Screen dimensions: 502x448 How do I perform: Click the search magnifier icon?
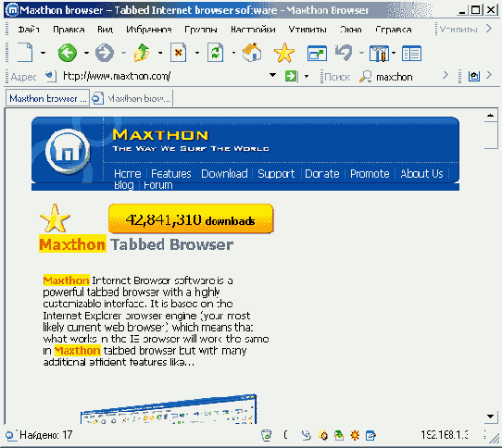tap(365, 77)
